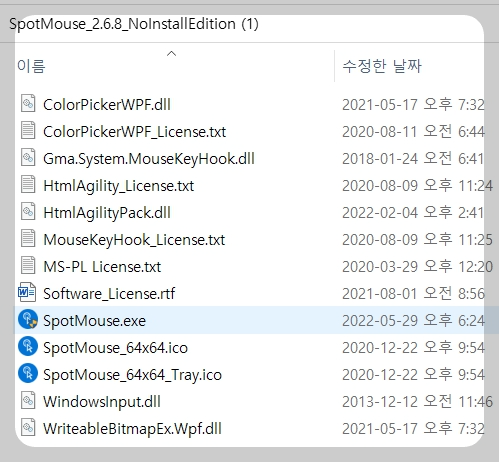Click the WriteableBitmapEx.Wpf.dll file icon
The height and width of the screenshot is (462, 499).
pos(28,427)
